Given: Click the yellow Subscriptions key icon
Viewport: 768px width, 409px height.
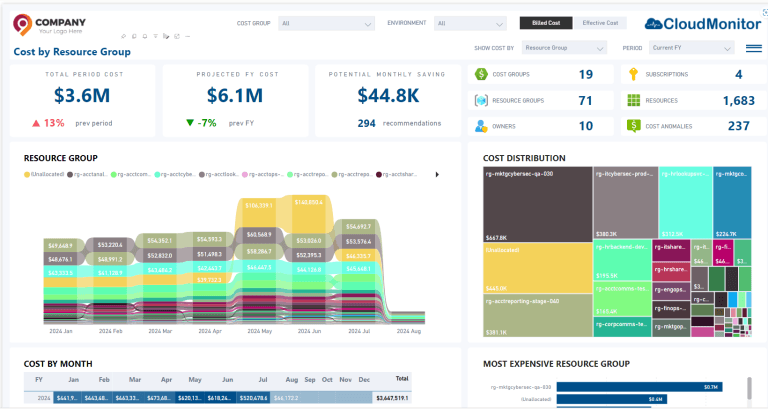Looking at the screenshot, I should point(633,74).
